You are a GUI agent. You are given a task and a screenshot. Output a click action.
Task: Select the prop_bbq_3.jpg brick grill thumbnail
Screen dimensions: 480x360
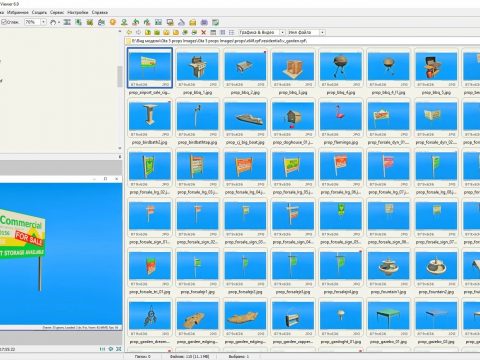click(x=293, y=68)
